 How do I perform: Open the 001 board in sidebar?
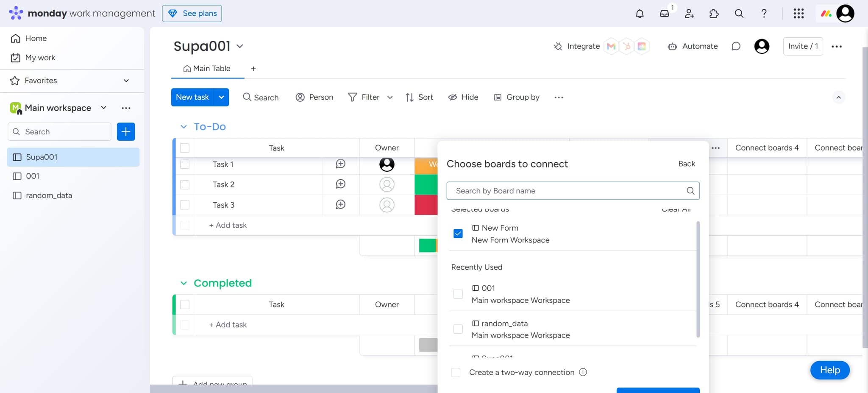pos(33,176)
